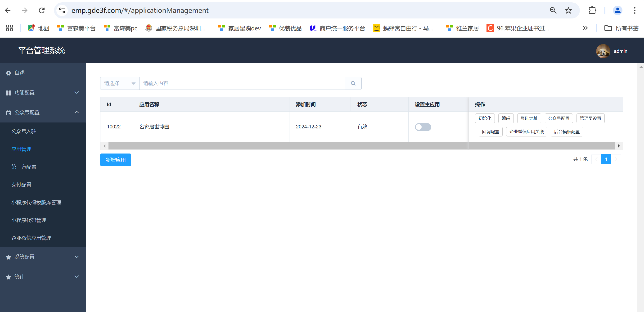Image resolution: width=644 pixels, height=312 pixels.
Task: Expand the 功能配置 sidebar menu
Action: tap(43, 92)
